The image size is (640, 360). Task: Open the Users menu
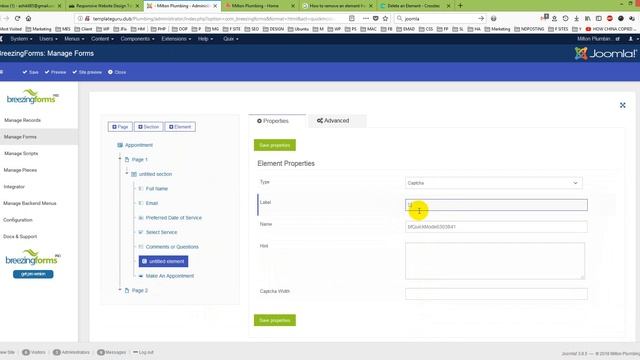48,39
